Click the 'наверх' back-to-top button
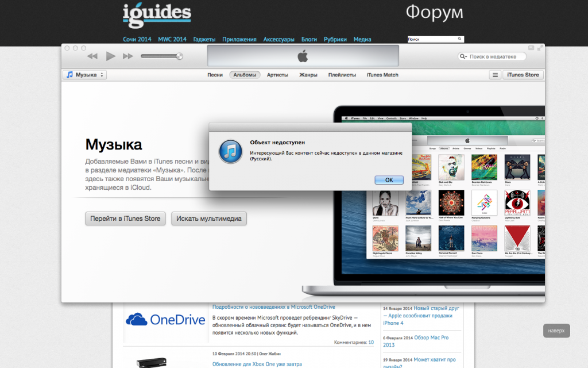588x368 pixels. click(556, 331)
